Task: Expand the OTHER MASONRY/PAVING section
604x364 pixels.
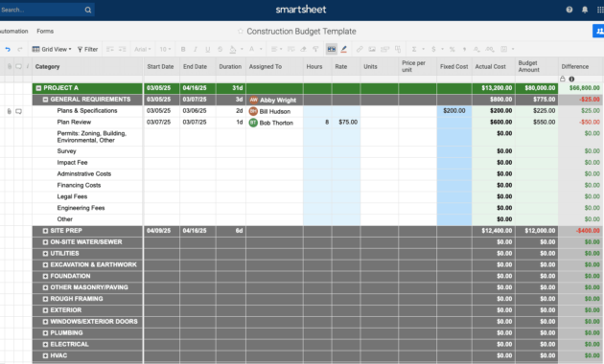Action: (x=45, y=287)
